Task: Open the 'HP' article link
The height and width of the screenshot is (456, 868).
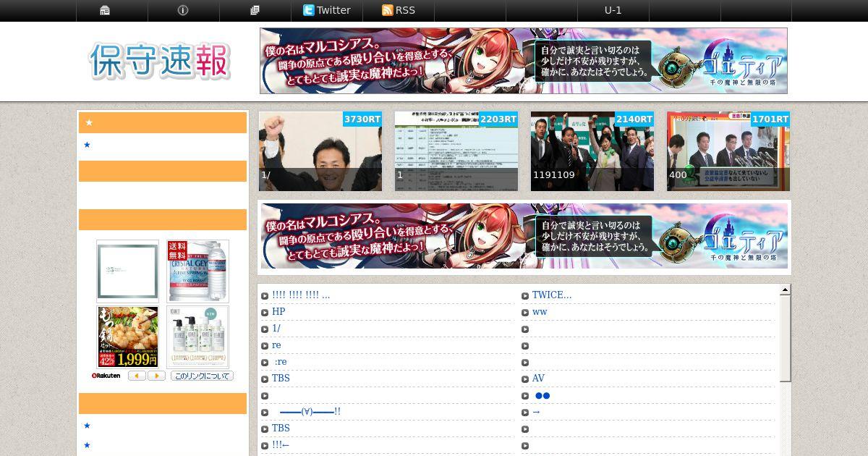Action: point(278,312)
